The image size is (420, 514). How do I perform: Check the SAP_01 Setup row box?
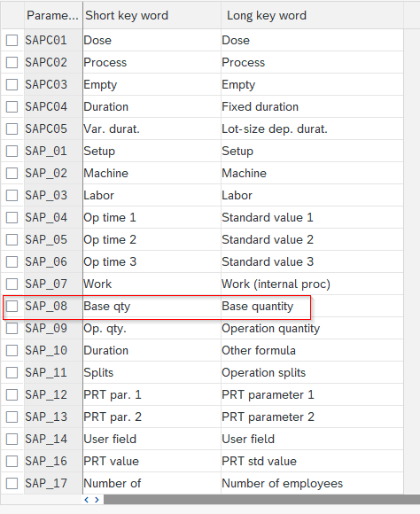tap(12, 152)
